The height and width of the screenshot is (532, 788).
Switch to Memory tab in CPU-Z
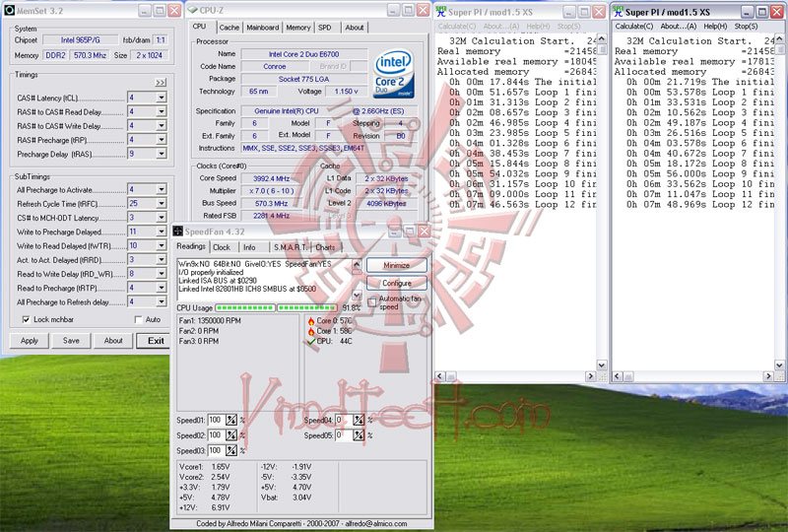(298, 28)
